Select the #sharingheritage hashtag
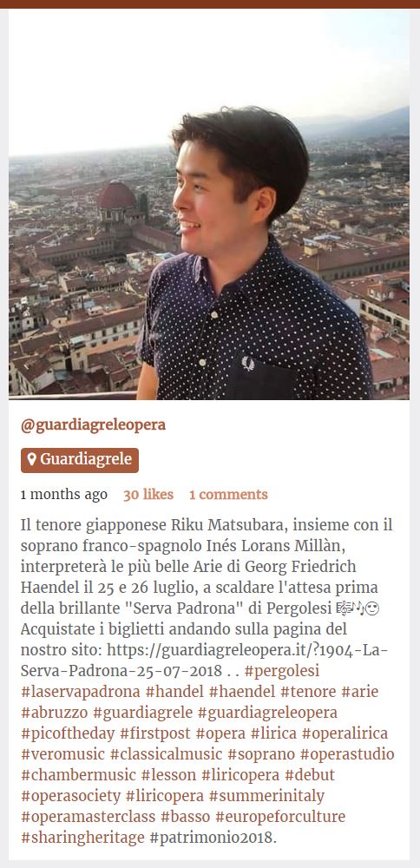This screenshot has height=868, width=420. coord(82,838)
